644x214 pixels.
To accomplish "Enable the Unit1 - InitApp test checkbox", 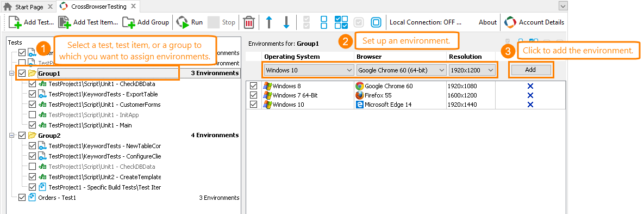I will (x=32, y=115).
